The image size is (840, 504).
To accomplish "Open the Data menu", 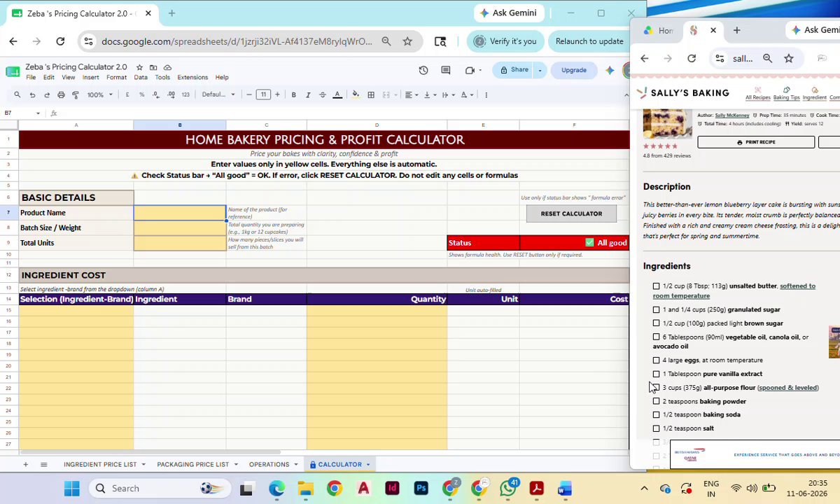I will [x=141, y=78].
